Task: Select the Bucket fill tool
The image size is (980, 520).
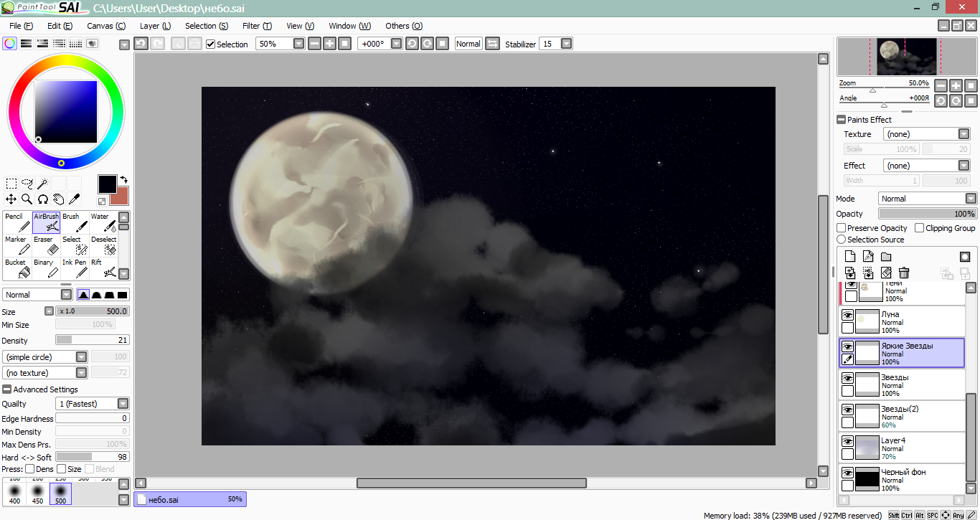Action: click(17, 268)
